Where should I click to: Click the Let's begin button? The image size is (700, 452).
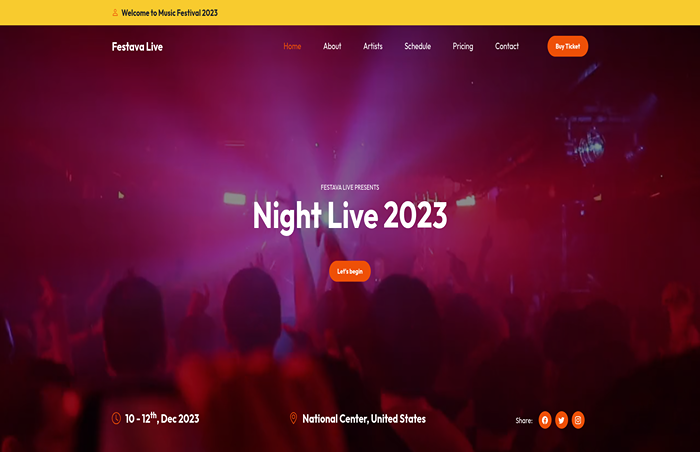tap(350, 271)
